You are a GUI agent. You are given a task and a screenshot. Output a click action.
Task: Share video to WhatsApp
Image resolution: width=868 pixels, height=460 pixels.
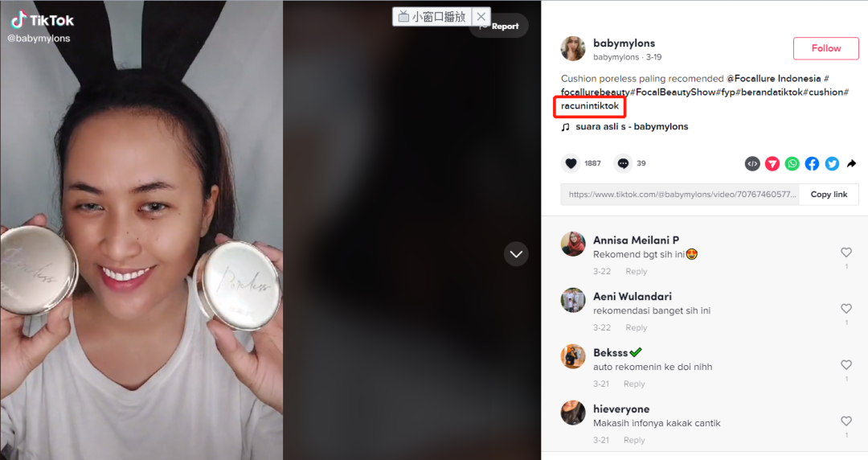click(x=792, y=163)
